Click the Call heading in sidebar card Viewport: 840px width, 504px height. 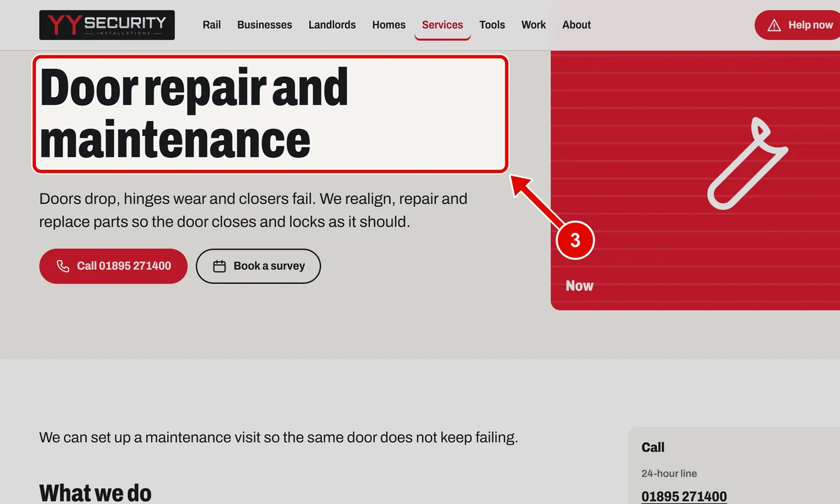[x=653, y=448]
